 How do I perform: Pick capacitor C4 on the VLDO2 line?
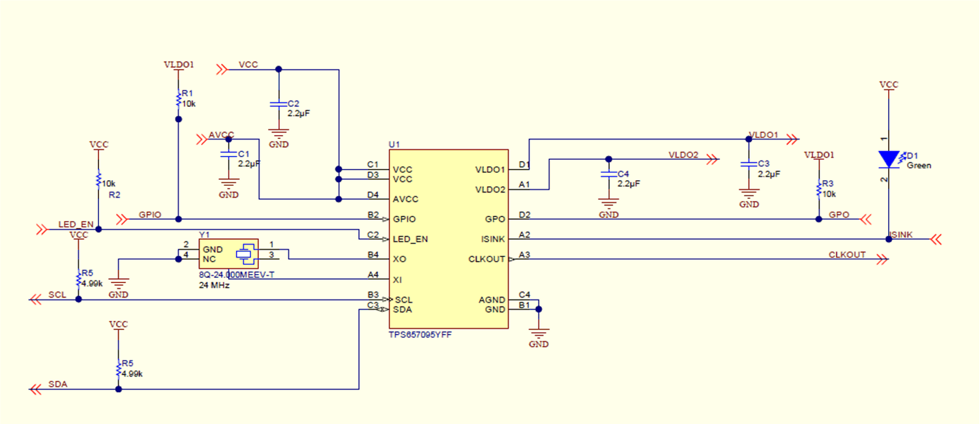tap(608, 175)
